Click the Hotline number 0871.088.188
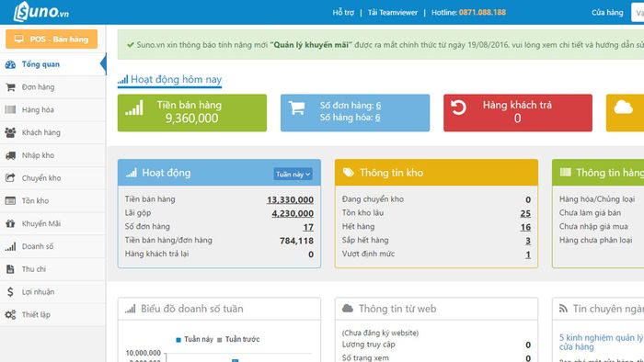Image resolution: width=644 pixels, height=362 pixels. tap(482, 12)
